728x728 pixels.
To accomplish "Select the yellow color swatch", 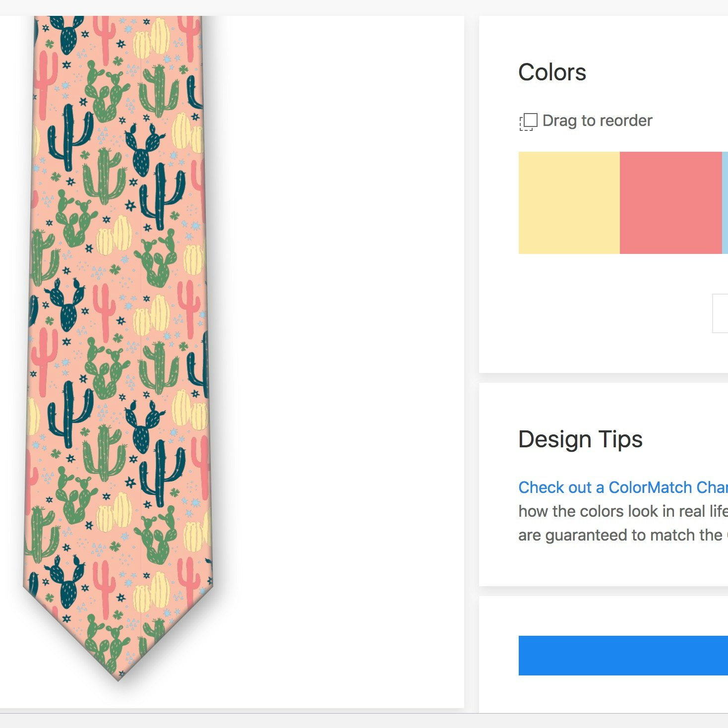I will coord(568,202).
